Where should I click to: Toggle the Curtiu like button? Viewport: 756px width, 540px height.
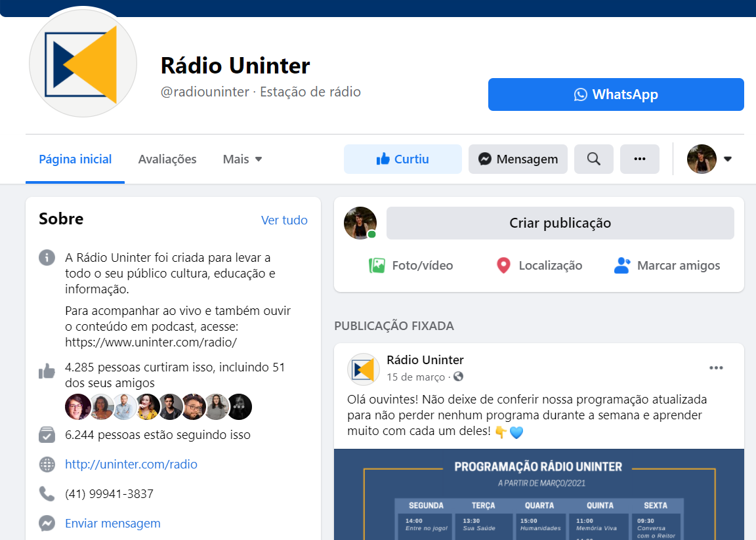pos(402,159)
